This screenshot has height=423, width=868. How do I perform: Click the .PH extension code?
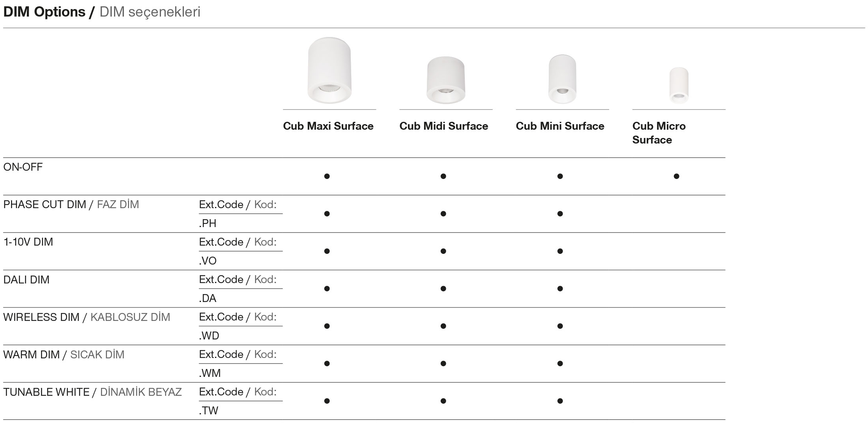pyautogui.click(x=208, y=224)
